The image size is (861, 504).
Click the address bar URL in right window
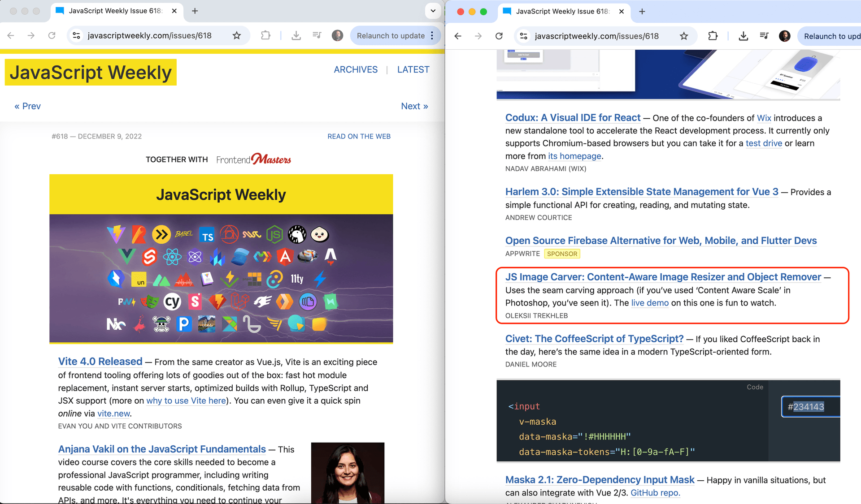(x=596, y=36)
